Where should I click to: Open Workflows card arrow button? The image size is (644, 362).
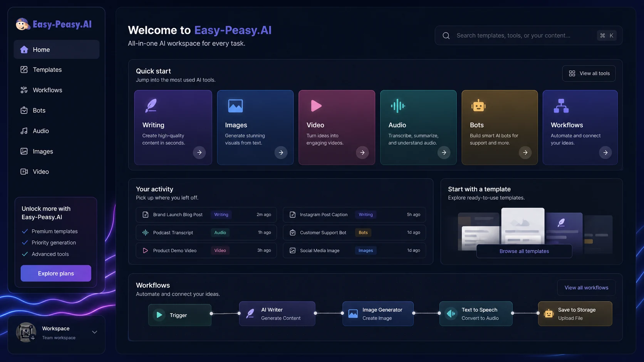point(605,153)
